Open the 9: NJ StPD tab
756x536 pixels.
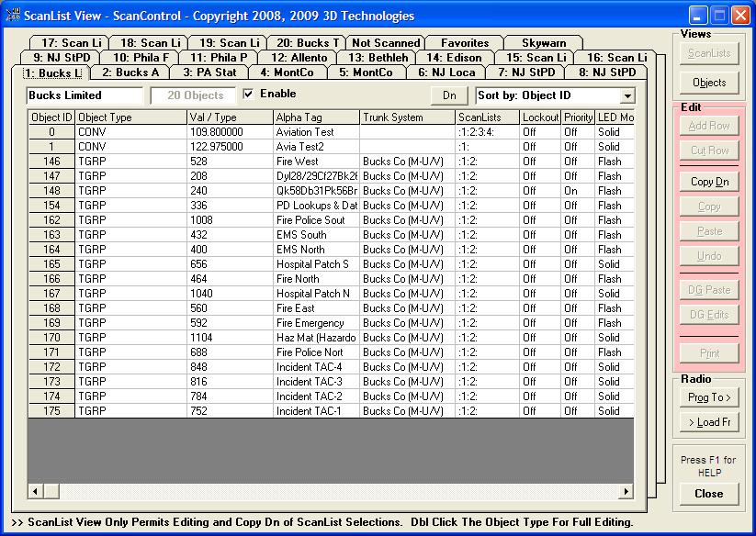pos(62,58)
